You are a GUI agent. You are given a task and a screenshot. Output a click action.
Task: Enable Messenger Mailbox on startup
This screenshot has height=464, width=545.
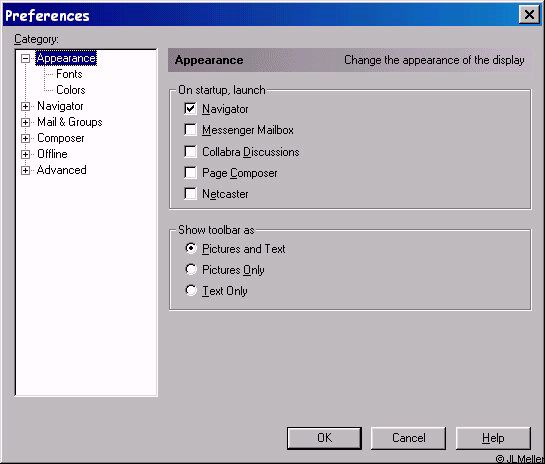[x=190, y=130]
